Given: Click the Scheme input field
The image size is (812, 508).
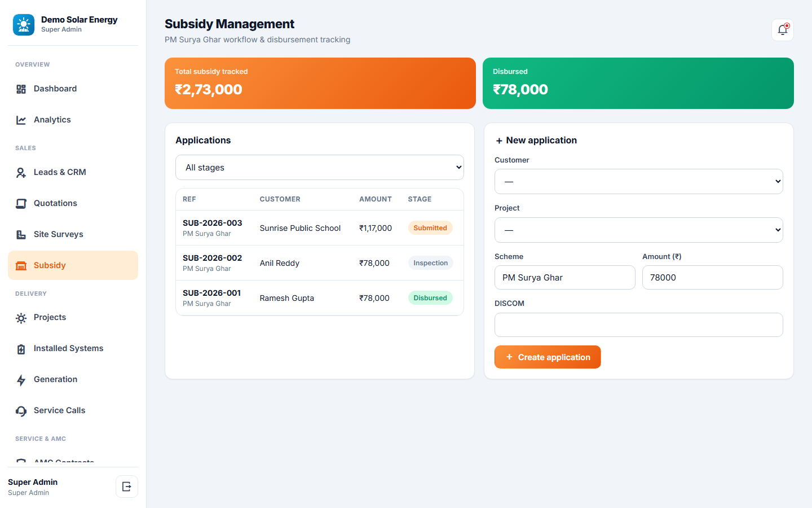Looking at the screenshot, I should click(x=565, y=278).
